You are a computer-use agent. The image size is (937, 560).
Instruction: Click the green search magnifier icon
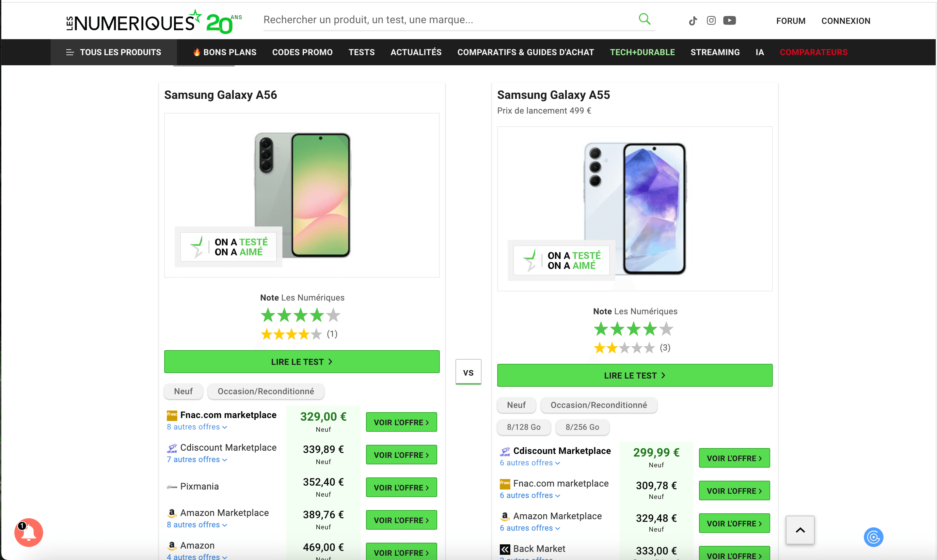[x=644, y=19]
